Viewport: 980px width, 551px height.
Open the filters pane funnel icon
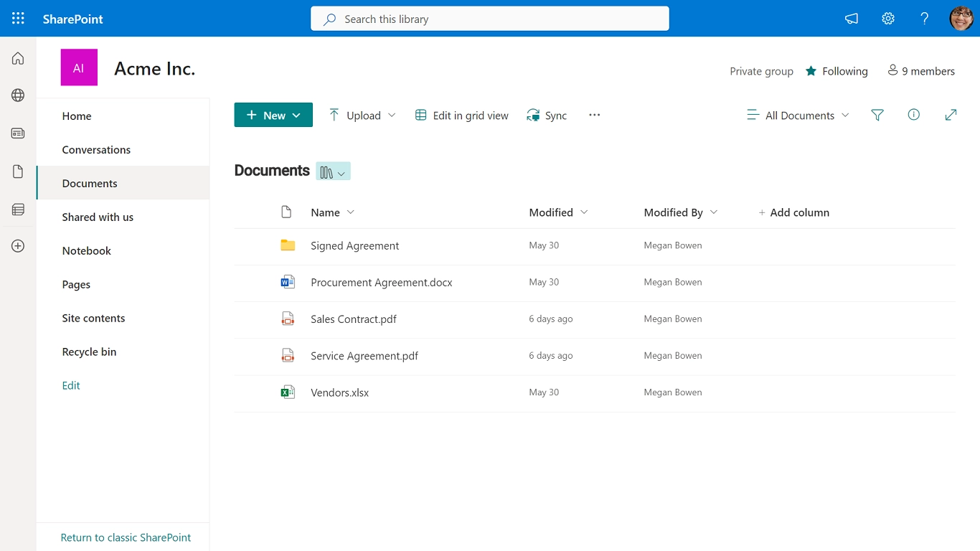(877, 115)
